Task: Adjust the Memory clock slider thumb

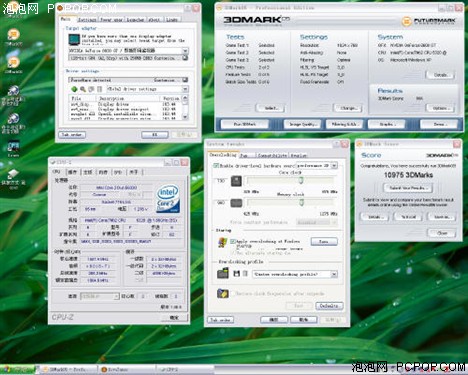Action: coord(301,203)
